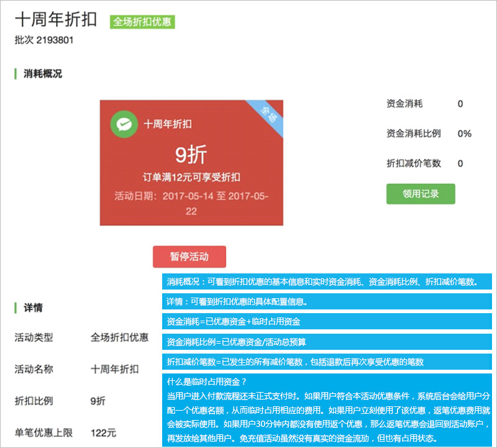Viewport: 497px width, 448px height.
Task: Click the 活动名称 label
Action: [34, 369]
